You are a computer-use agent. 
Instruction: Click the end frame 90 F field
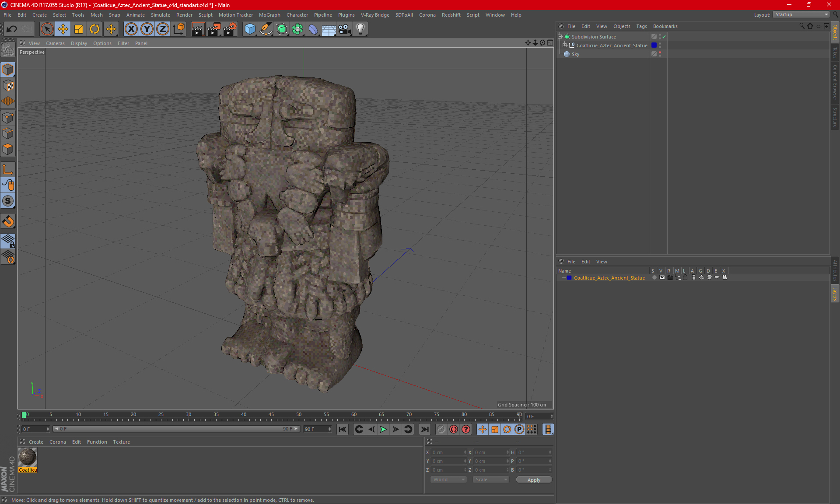coord(318,429)
